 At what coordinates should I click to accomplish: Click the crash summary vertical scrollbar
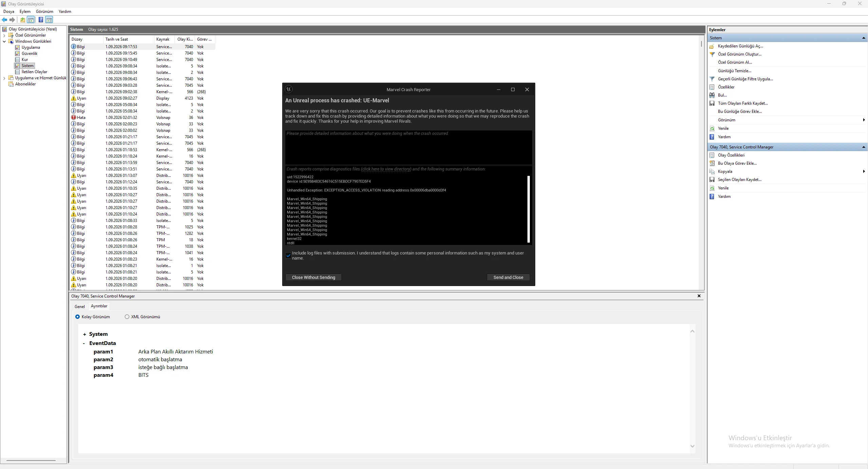(528, 209)
